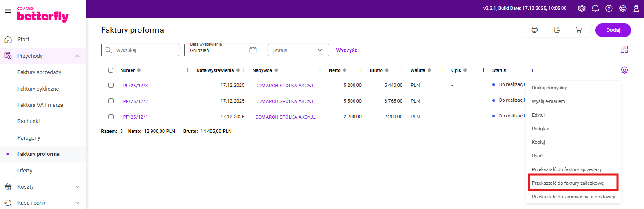Image resolution: width=644 pixels, height=209 pixels.
Task: Click the document export icon
Action: coord(557,30)
